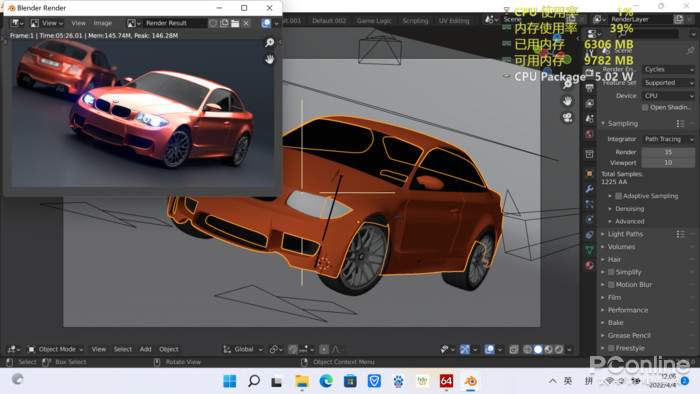Pin the properties editor context

point(691,50)
